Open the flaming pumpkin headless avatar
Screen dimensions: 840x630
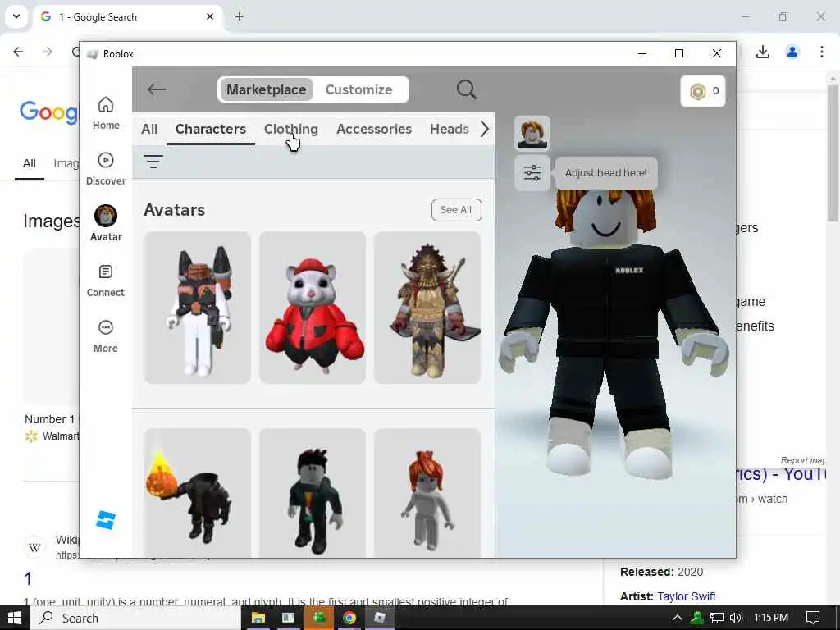coord(198,493)
